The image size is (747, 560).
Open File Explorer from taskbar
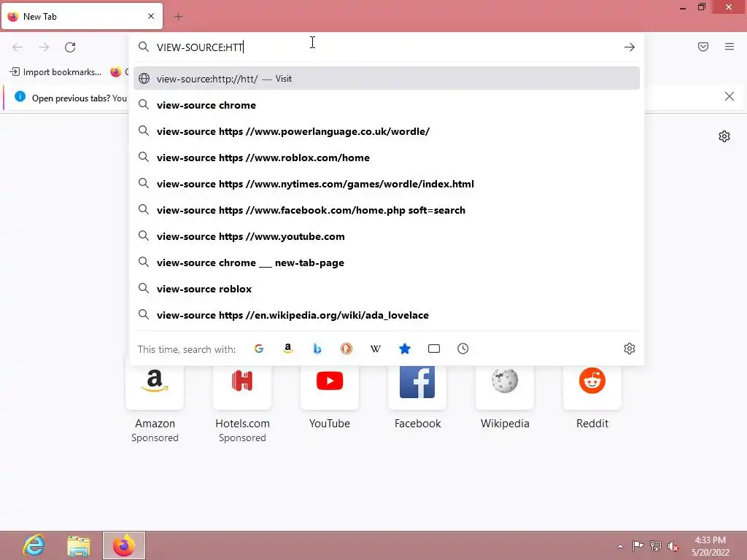click(79, 545)
